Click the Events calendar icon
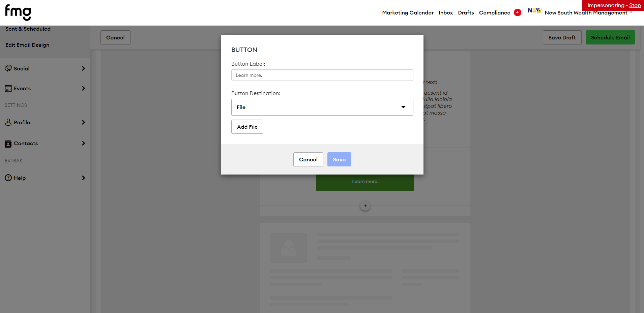 (8, 88)
